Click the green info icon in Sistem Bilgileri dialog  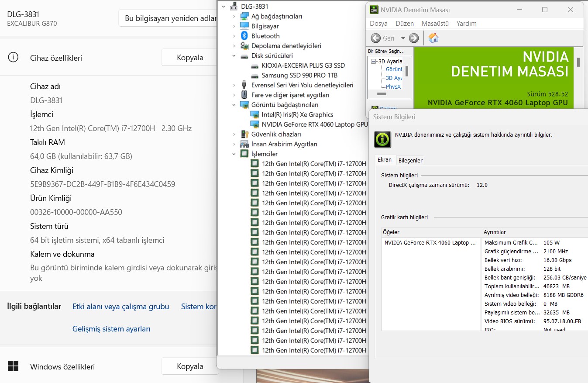[x=383, y=139]
